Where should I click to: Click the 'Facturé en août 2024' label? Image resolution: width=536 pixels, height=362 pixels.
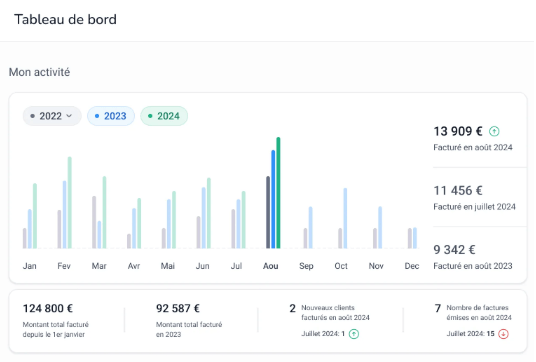click(473, 147)
